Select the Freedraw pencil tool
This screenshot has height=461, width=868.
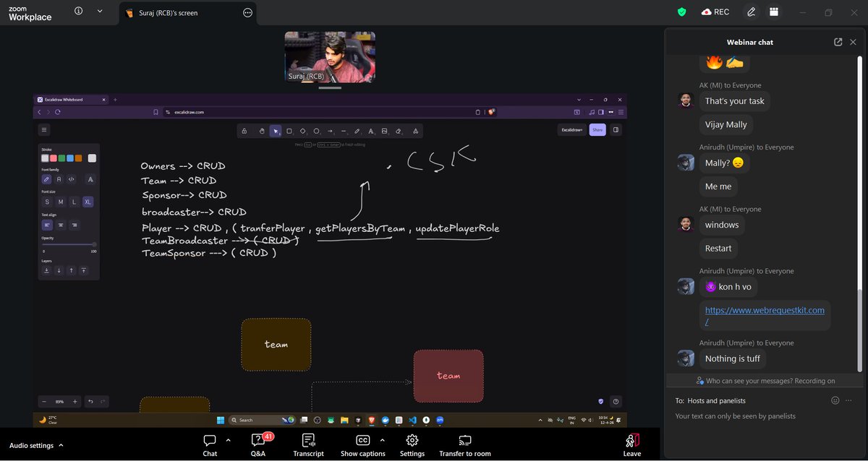[x=357, y=131]
